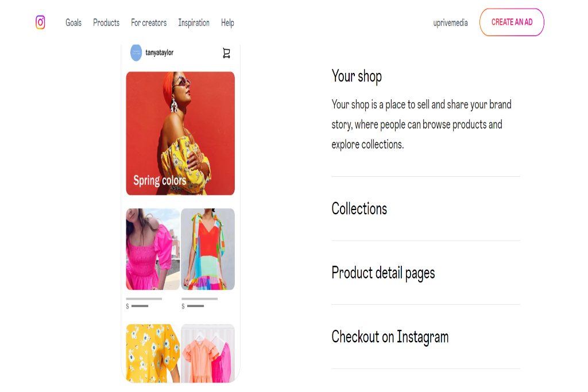This screenshot has height=392, width=588.
Task: Open the shopping cart icon
Action: coord(226,53)
